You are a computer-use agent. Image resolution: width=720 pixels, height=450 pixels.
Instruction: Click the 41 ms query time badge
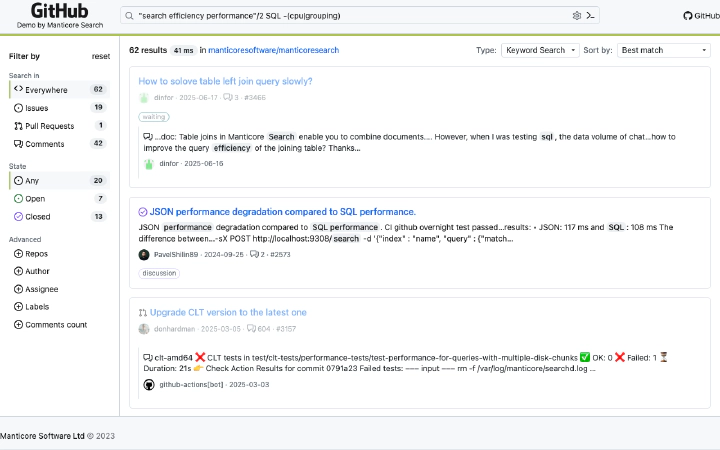(183, 51)
